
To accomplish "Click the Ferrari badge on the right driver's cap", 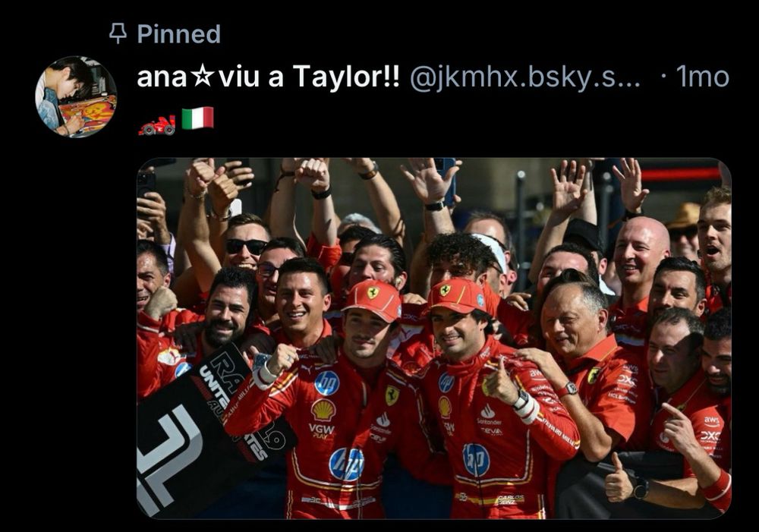I will pos(445,290).
